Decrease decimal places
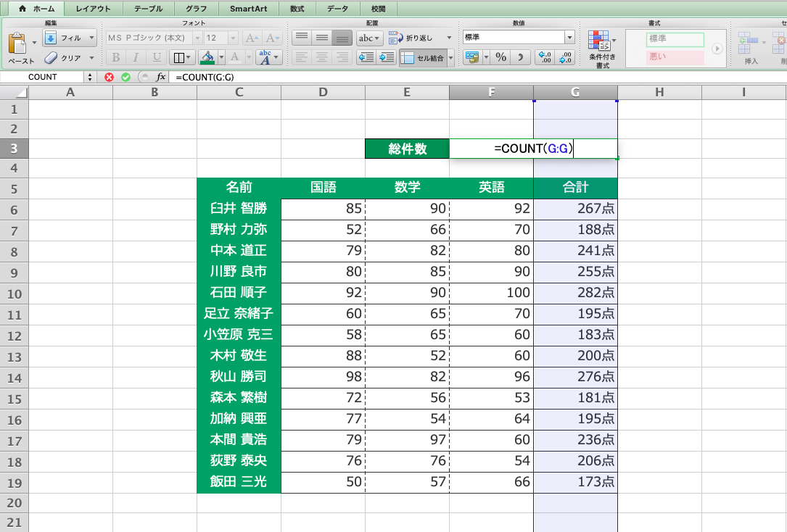787x532 pixels. (565, 57)
